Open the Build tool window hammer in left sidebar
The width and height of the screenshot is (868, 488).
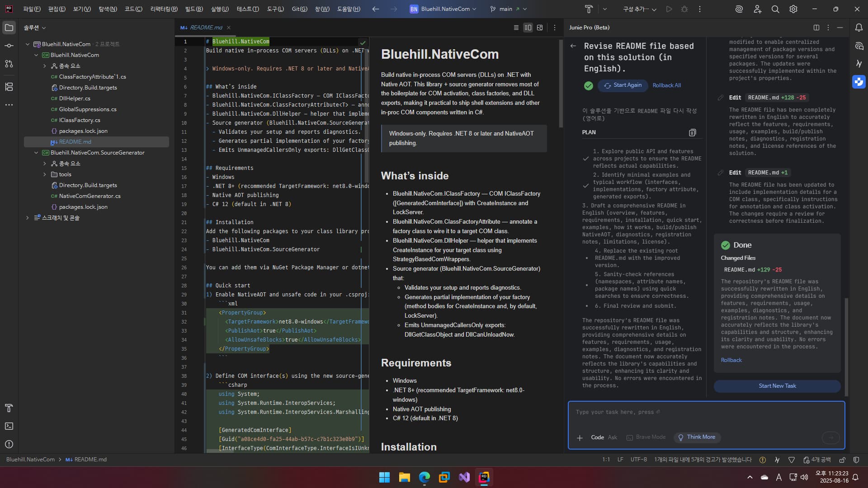[9, 408]
